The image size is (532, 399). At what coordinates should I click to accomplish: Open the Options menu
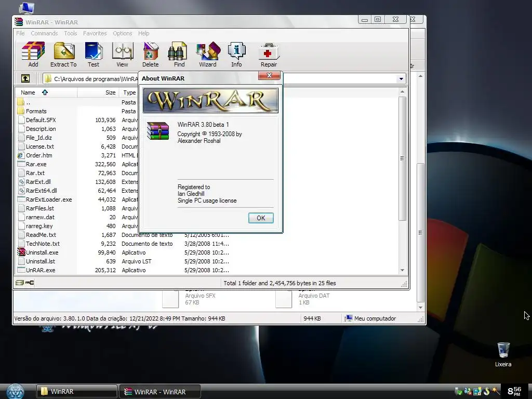tap(123, 33)
